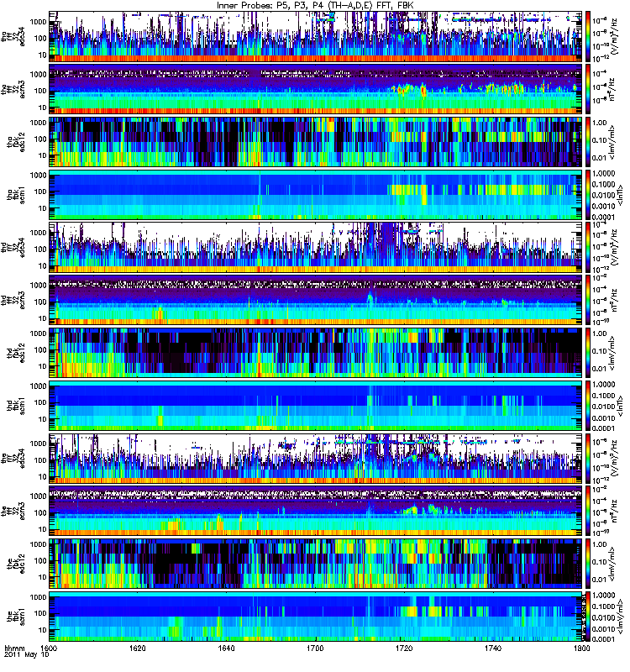Click the '1720' time axis label
The height and width of the screenshot is (672, 630).
(x=404, y=648)
